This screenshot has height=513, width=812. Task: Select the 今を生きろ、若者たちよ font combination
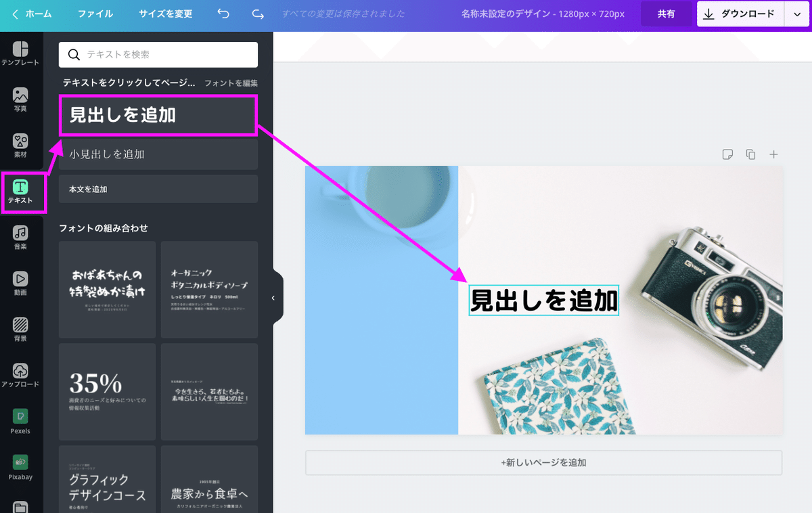tap(209, 392)
